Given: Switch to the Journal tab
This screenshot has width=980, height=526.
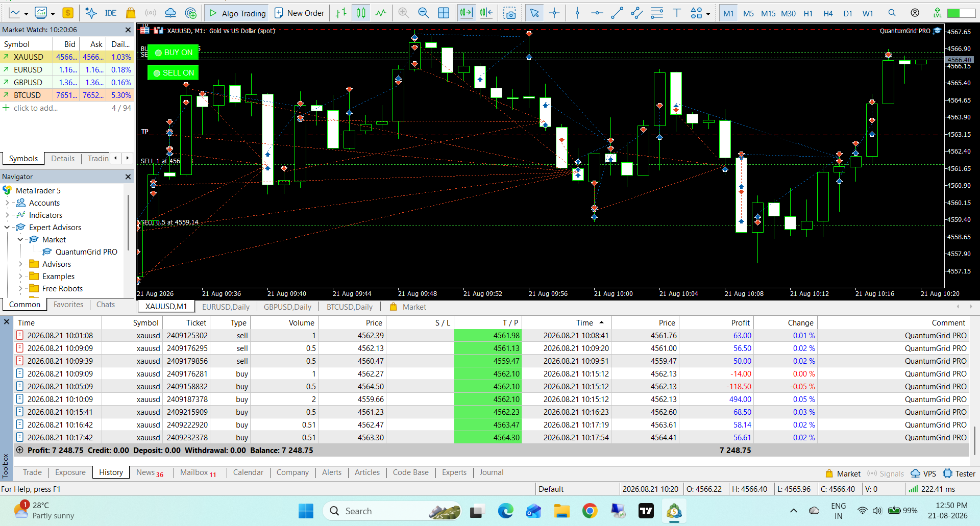Looking at the screenshot, I should coord(491,472).
